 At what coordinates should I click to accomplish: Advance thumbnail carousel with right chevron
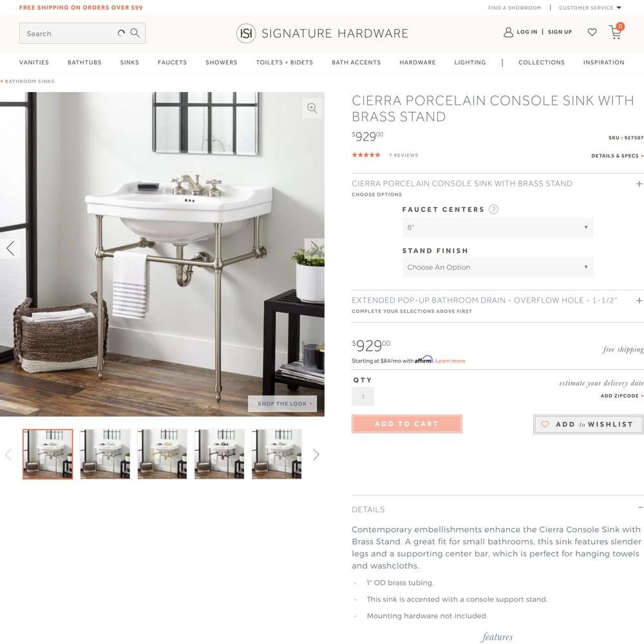(x=316, y=454)
